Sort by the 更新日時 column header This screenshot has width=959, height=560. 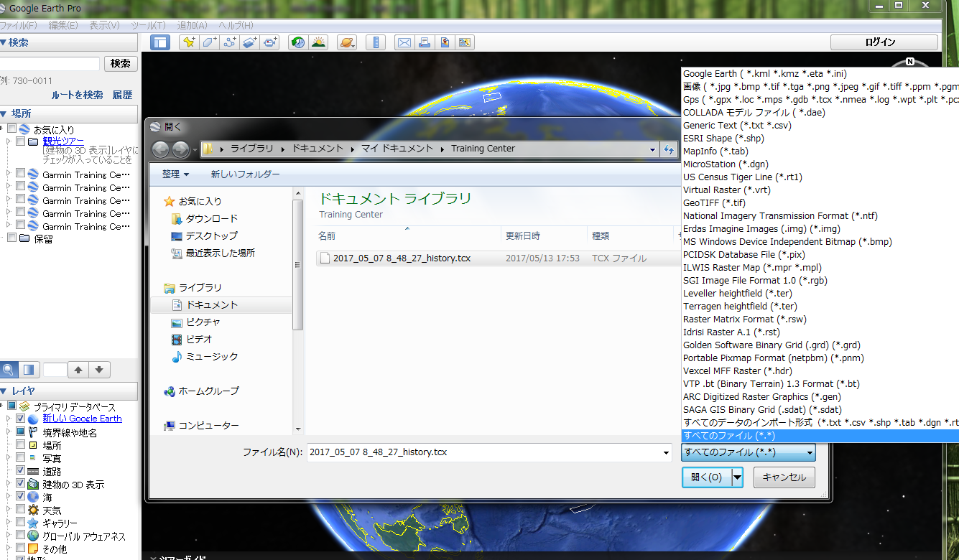pyautogui.click(x=544, y=235)
